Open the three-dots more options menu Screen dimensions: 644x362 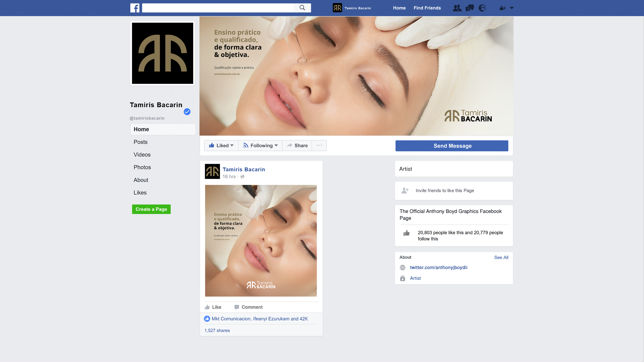[x=319, y=145]
